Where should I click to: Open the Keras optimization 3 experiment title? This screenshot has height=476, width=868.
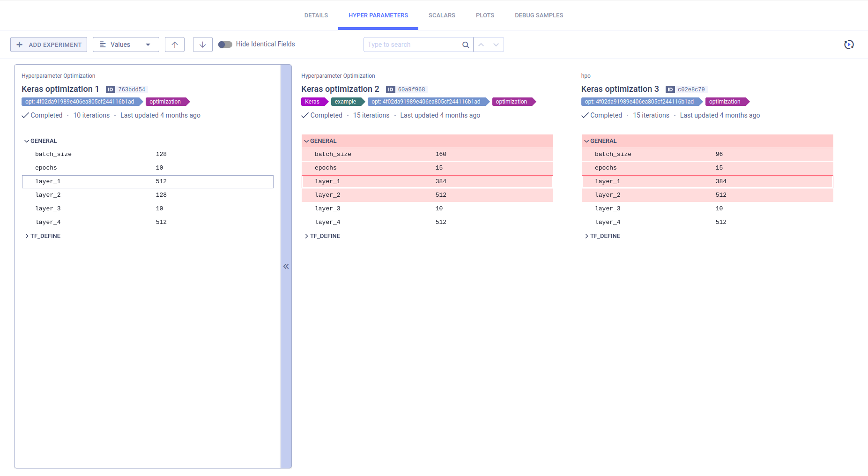pyautogui.click(x=619, y=89)
